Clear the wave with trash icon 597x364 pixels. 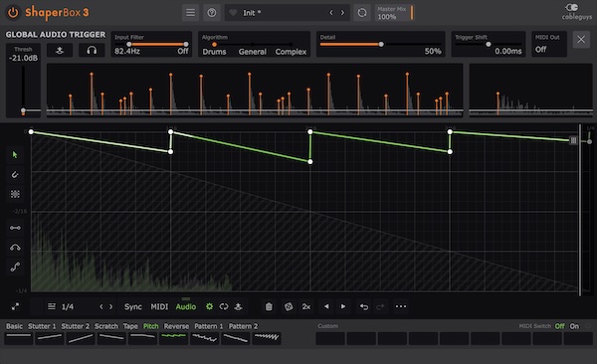pyautogui.click(x=269, y=306)
